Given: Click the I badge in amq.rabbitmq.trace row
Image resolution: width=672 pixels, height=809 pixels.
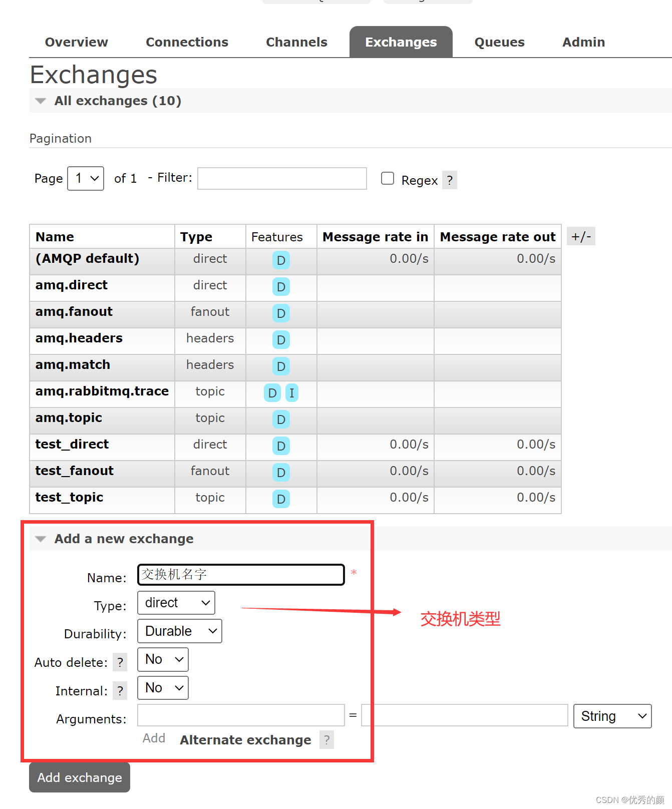Looking at the screenshot, I should coord(292,393).
